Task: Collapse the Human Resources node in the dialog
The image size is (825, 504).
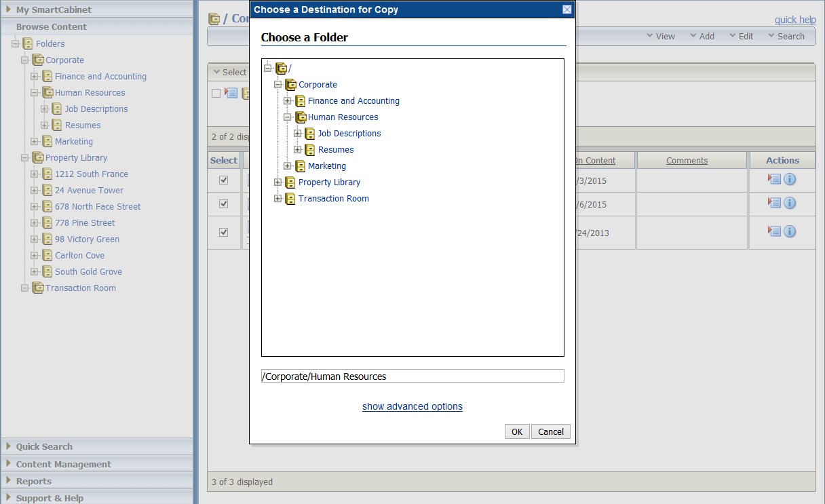Action: [288, 117]
